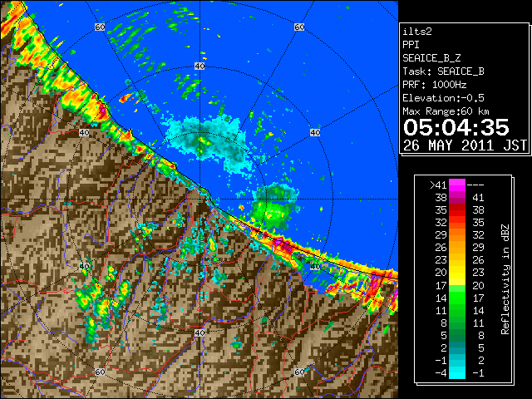Click the 'Reflectivity in dBZ' legend title

click(505, 279)
